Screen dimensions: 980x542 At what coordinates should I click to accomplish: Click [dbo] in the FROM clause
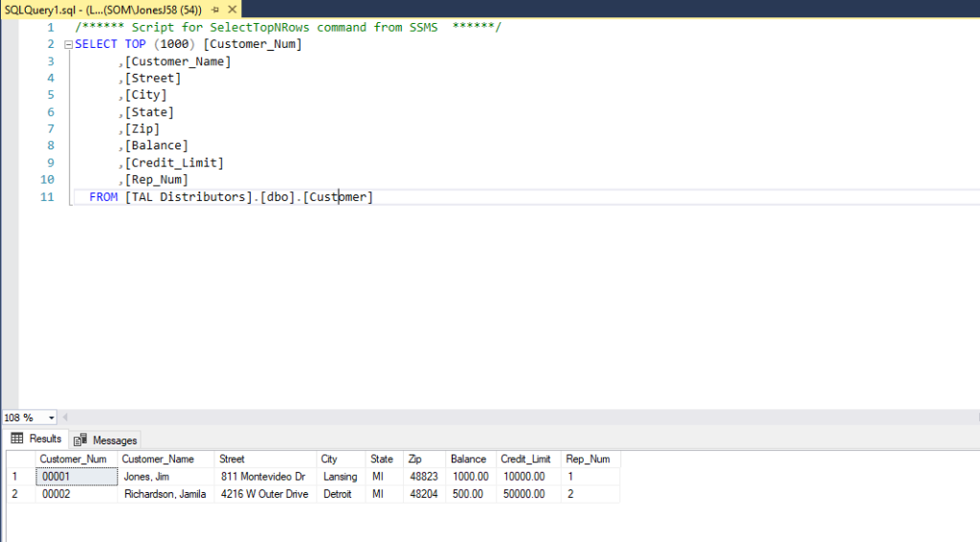tap(278, 197)
